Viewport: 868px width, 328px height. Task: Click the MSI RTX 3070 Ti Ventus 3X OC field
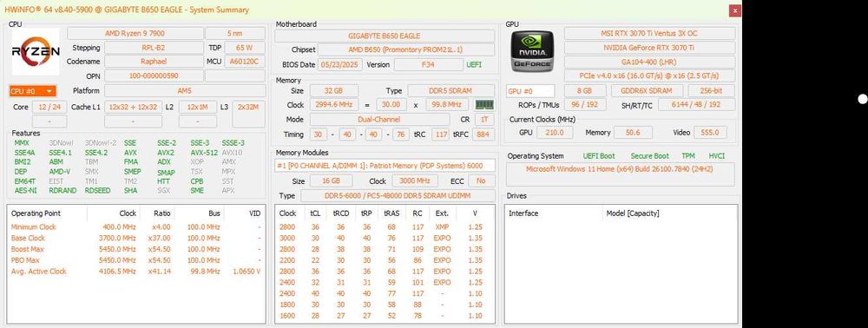pyautogui.click(x=649, y=33)
